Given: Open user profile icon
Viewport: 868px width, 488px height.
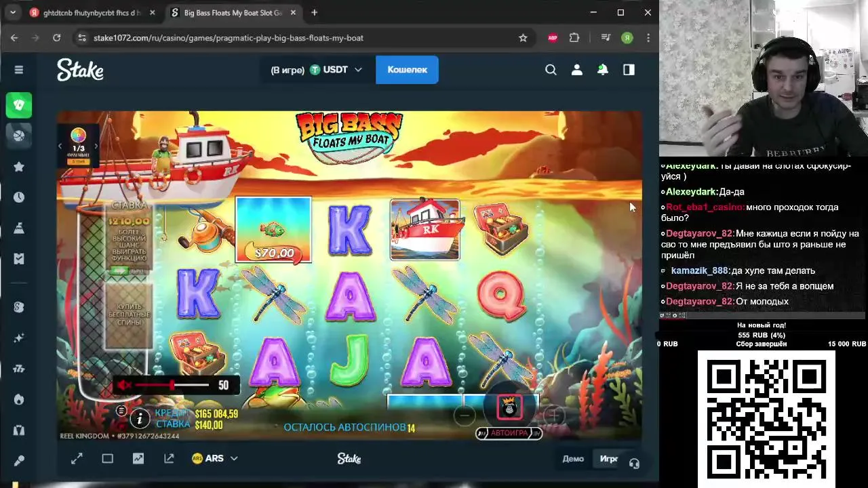Looking at the screenshot, I should click(x=576, y=70).
